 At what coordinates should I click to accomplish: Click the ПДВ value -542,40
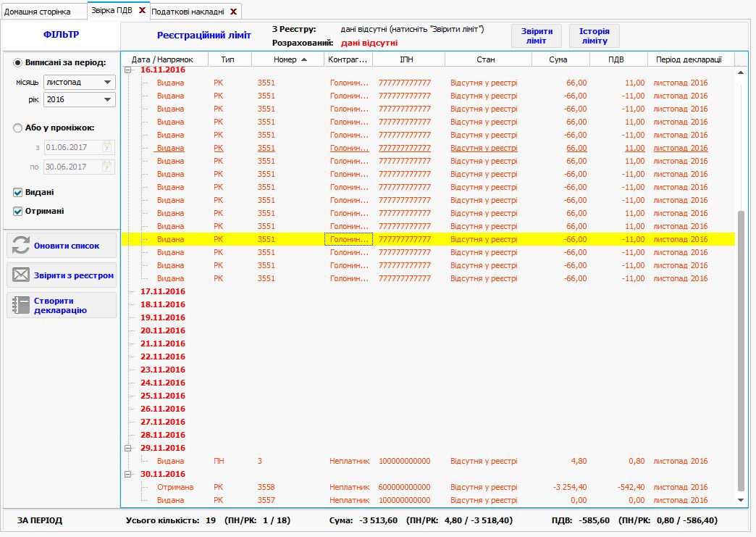pos(631,487)
